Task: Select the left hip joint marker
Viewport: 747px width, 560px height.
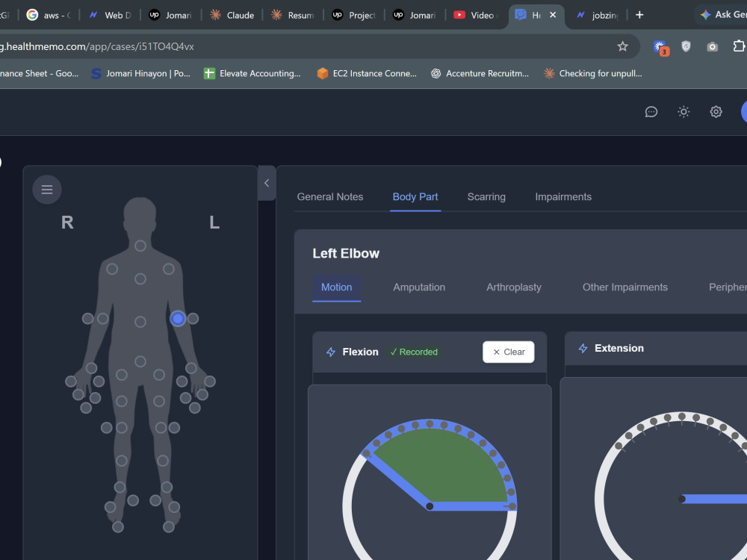Action: tap(159, 375)
